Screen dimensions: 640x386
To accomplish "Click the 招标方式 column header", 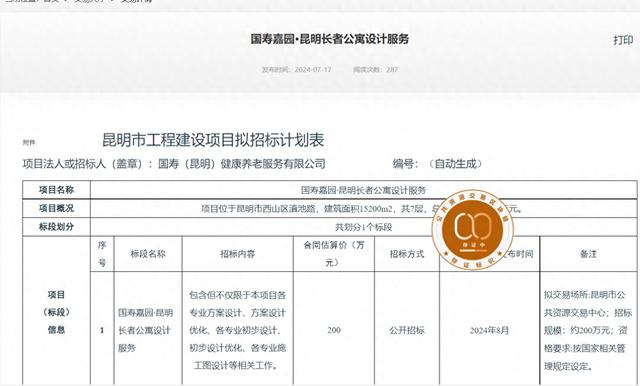I will (x=407, y=254).
